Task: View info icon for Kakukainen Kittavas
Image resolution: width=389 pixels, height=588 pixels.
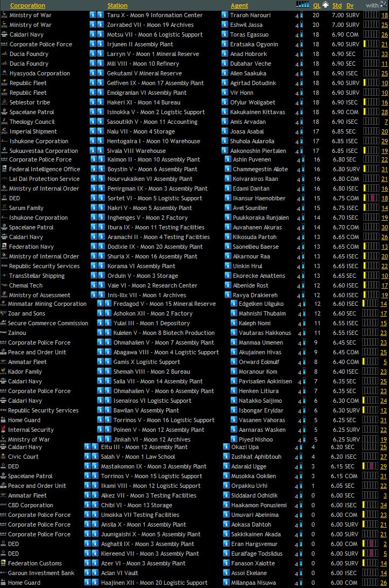Action: coord(224,112)
